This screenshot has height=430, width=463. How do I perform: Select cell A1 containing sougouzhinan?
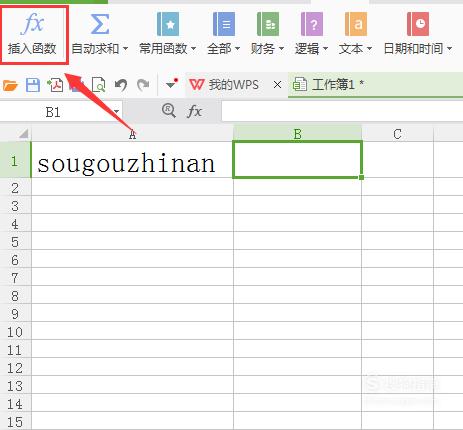coord(133,160)
